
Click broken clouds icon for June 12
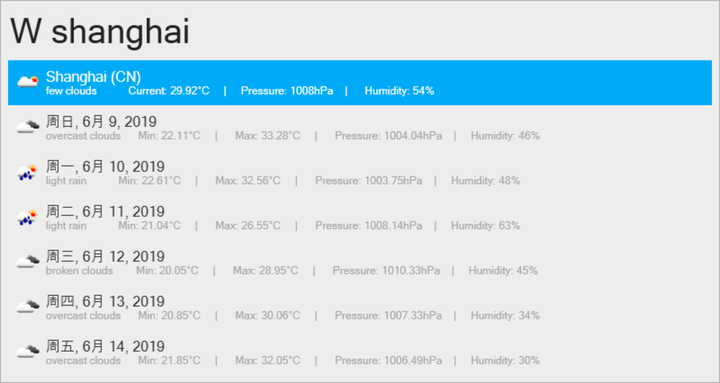[x=28, y=261]
